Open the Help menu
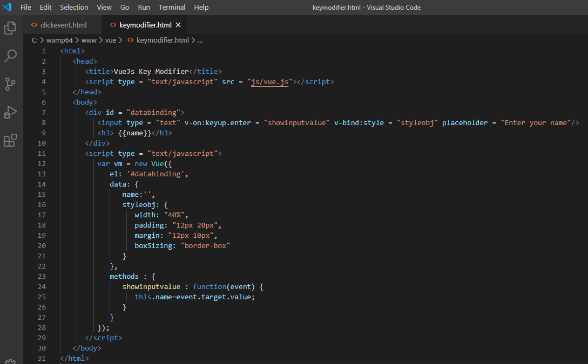Image resolution: width=588 pixels, height=364 pixels. point(201,8)
